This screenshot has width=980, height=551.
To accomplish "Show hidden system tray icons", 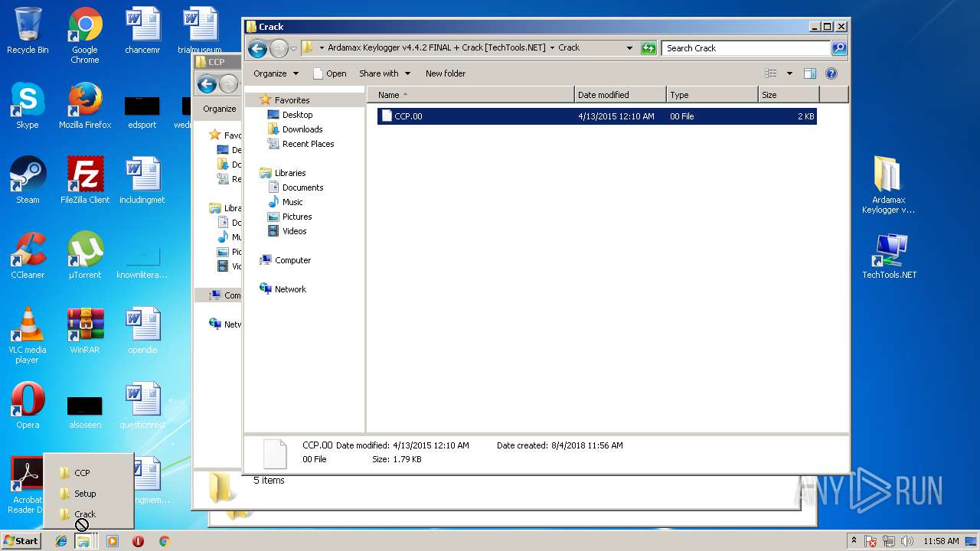I will [x=854, y=540].
